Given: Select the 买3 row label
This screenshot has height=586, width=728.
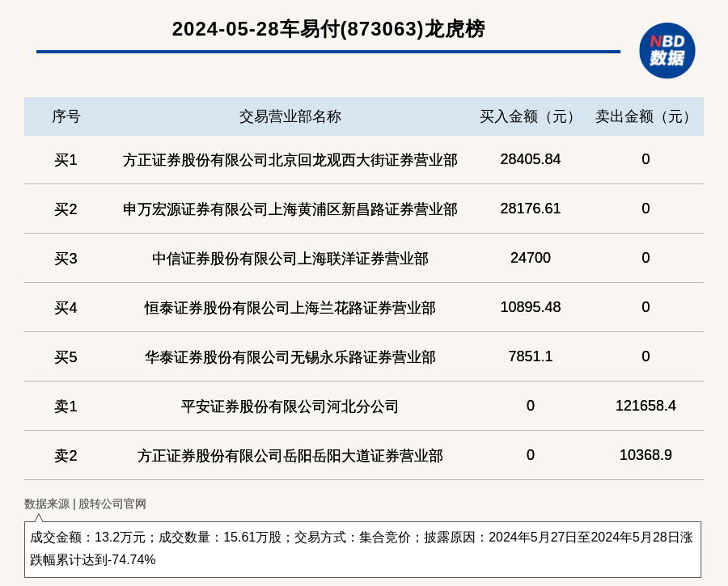Looking at the screenshot, I should pos(66,259).
